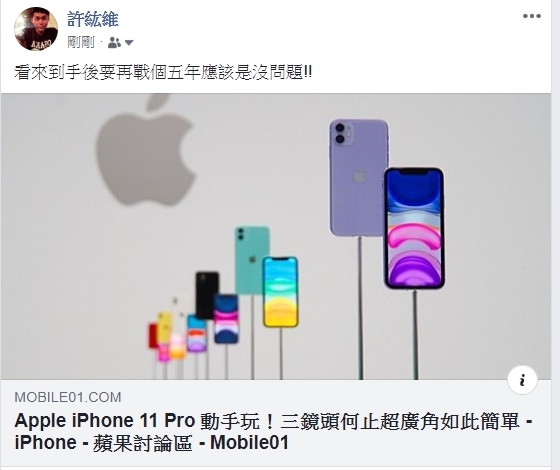Click the 蘋果討論區 text in link title
This screenshot has width=560, height=470.
point(143,443)
